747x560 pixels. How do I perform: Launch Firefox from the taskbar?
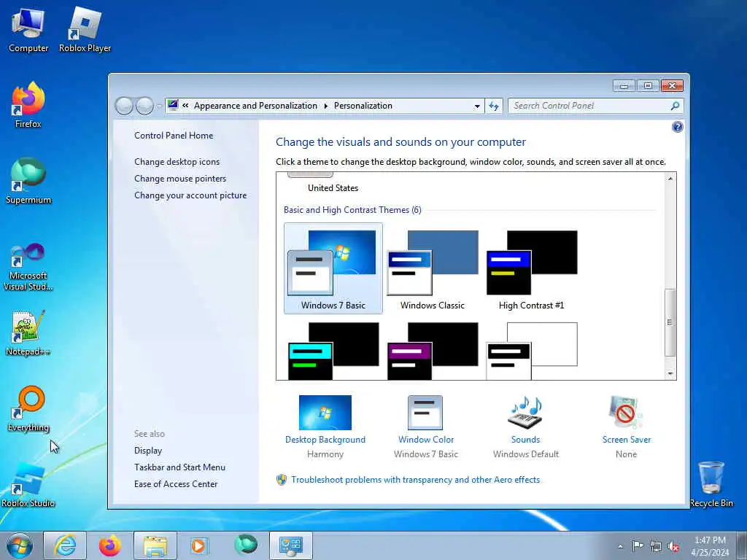[x=110, y=545]
